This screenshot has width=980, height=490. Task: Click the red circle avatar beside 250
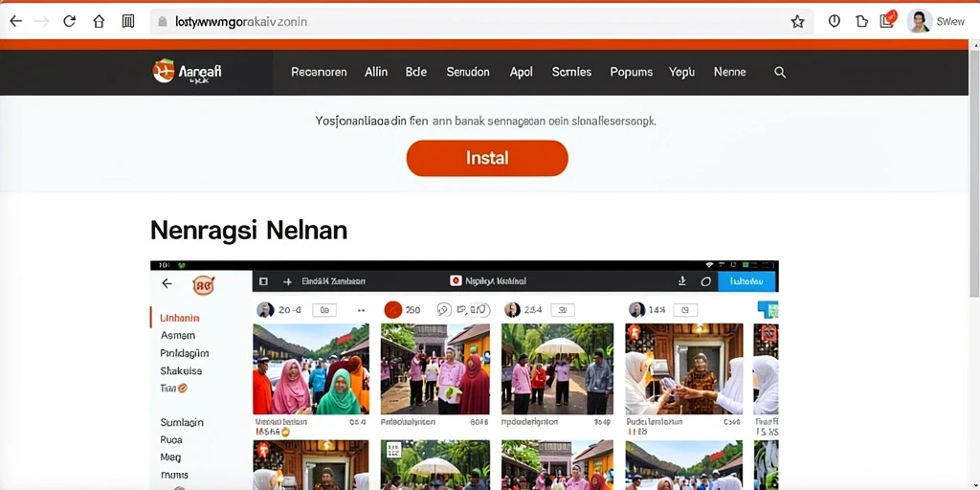click(x=392, y=310)
